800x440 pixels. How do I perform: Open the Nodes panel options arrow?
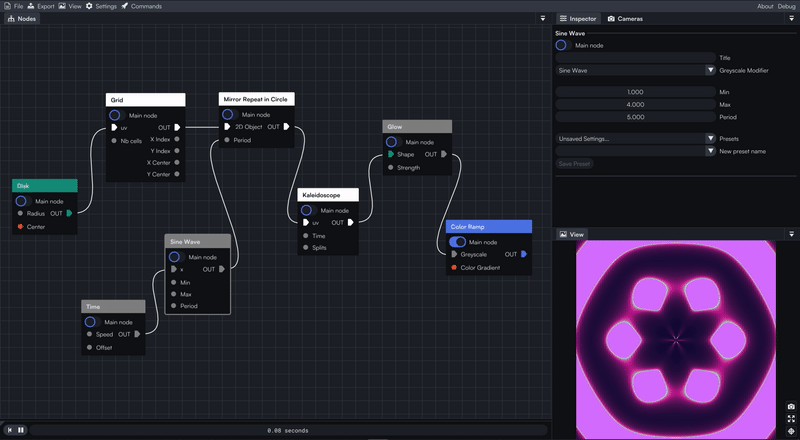pos(543,18)
